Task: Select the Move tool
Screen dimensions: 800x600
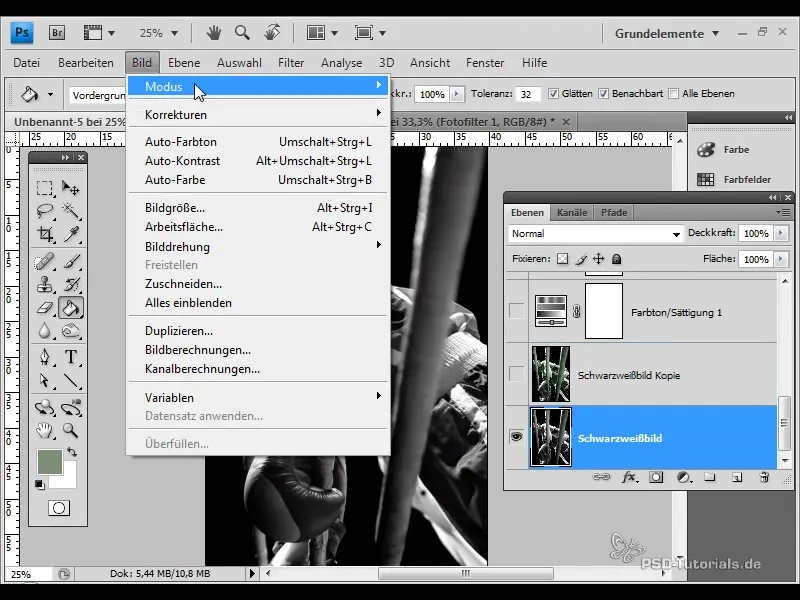Action: click(x=70, y=188)
